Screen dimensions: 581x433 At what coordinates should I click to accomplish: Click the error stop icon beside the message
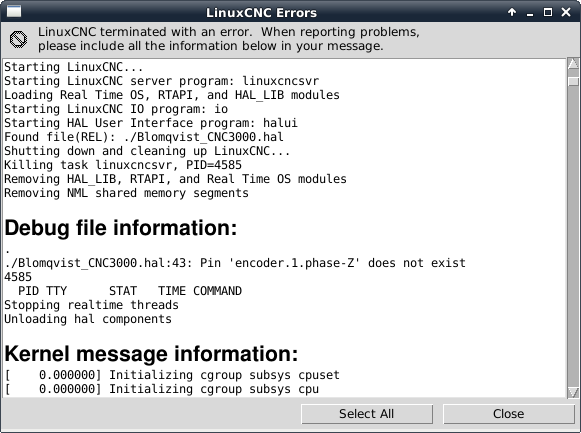pos(19,39)
